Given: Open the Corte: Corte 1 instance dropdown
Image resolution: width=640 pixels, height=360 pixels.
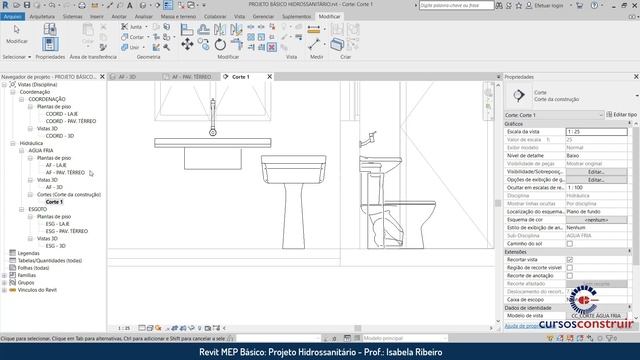Looking at the screenshot, I should pos(554,115).
